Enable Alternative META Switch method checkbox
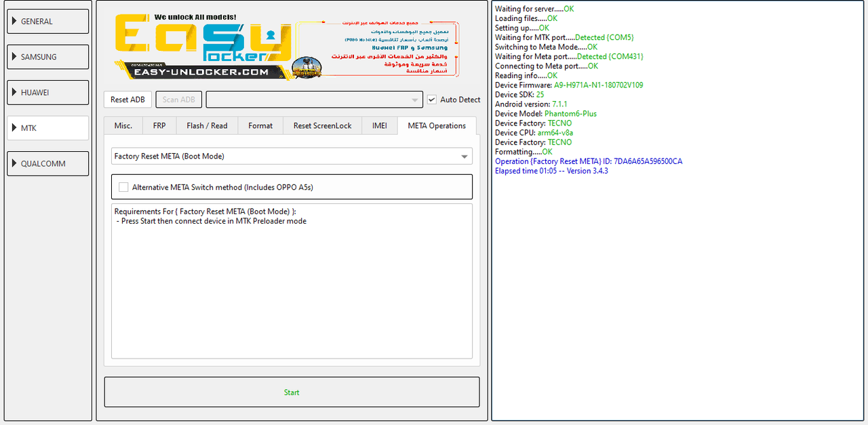868x425 pixels. [x=123, y=187]
